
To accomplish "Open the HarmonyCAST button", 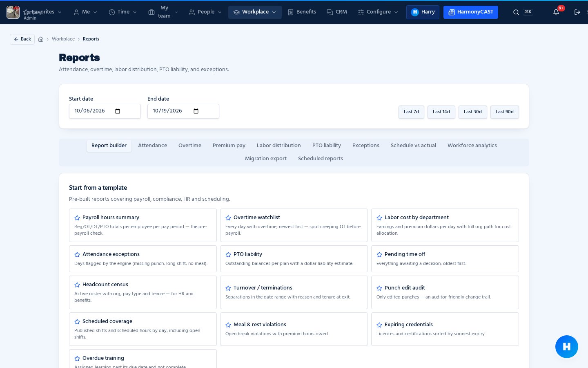I will tap(471, 12).
